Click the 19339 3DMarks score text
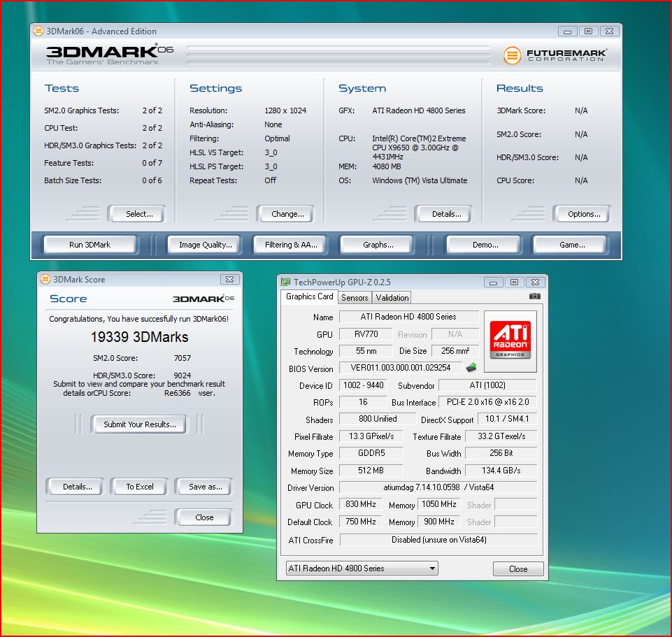672x637 pixels. 139,337
